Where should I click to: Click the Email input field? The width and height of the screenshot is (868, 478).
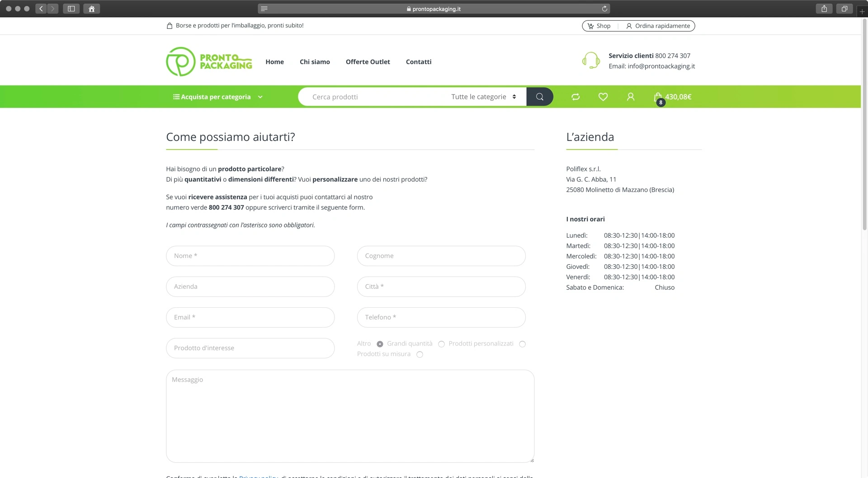tap(250, 317)
